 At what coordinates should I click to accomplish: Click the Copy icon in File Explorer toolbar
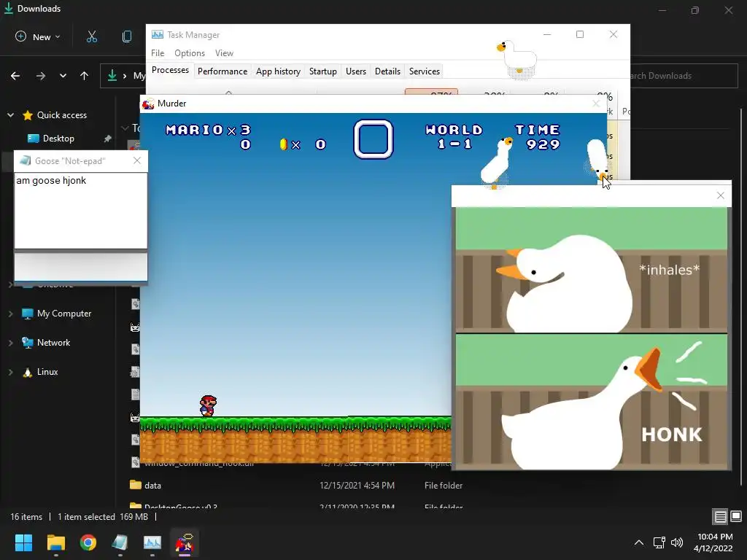(127, 36)
